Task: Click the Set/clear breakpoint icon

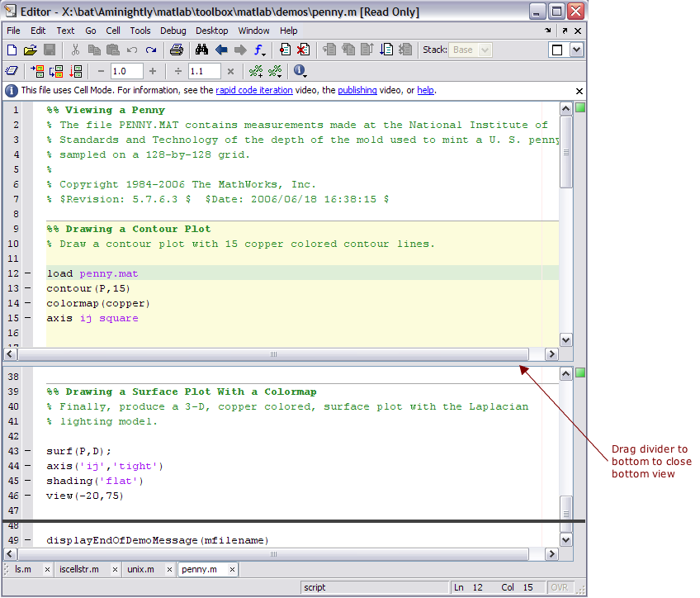Action: pos(285,50)
